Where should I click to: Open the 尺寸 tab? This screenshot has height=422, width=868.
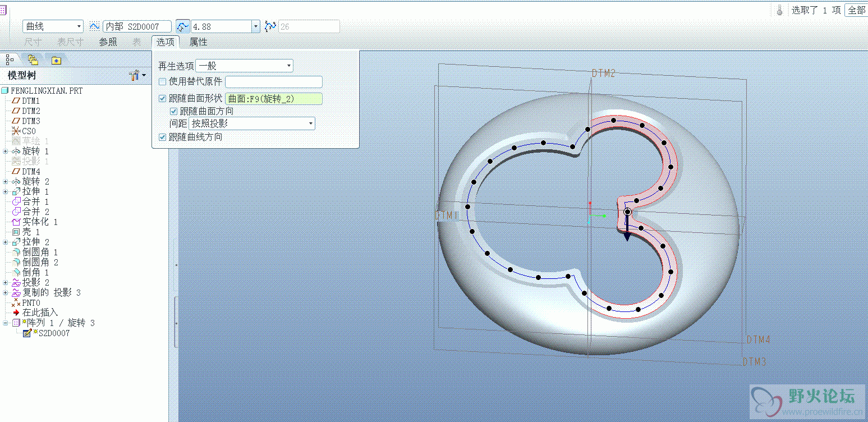(33, 42)
